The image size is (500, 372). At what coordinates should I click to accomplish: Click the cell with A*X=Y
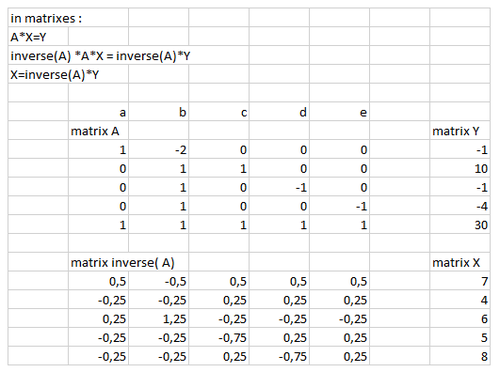tap(38, 37)
